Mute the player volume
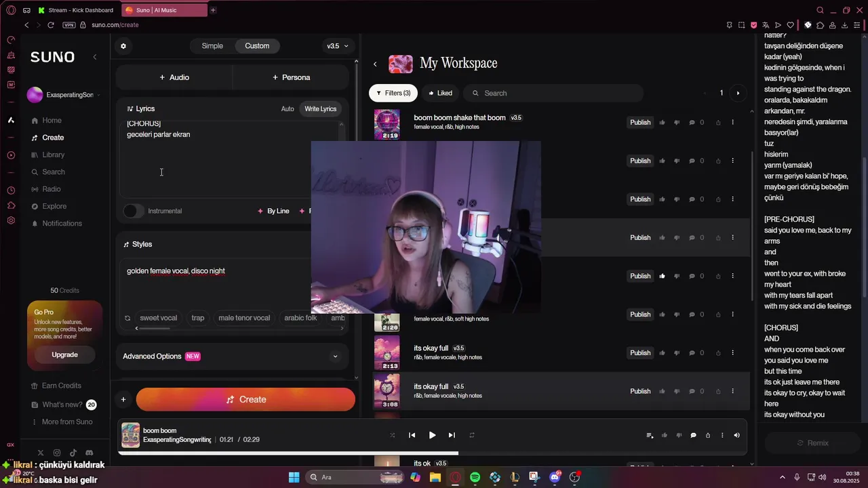 (x=736, y=435)
